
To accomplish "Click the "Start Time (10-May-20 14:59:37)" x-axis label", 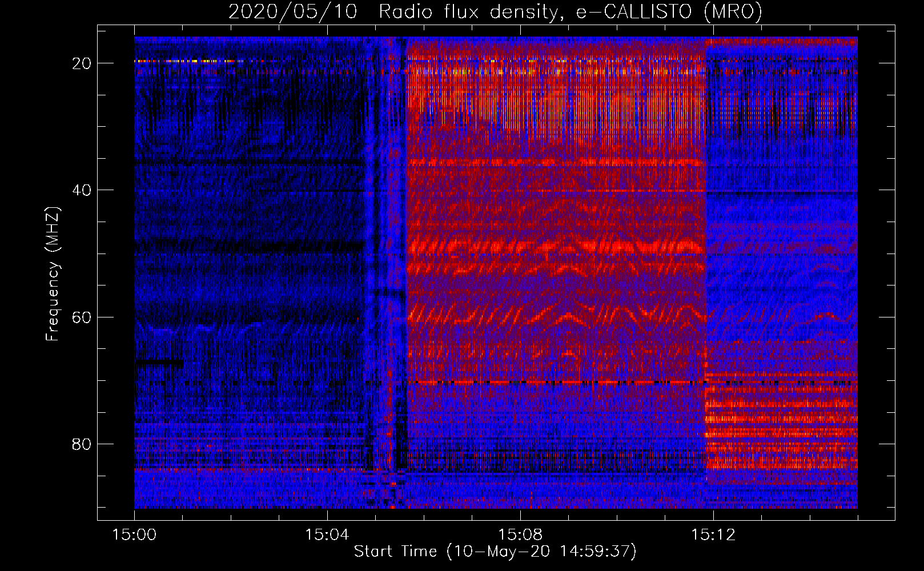I will point(495,552).
